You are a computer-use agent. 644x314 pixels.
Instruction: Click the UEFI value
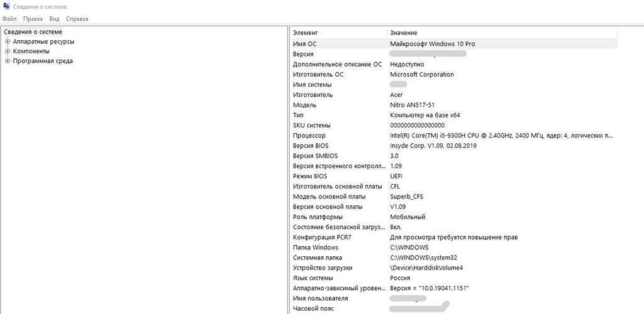click(x=396, y=176)
